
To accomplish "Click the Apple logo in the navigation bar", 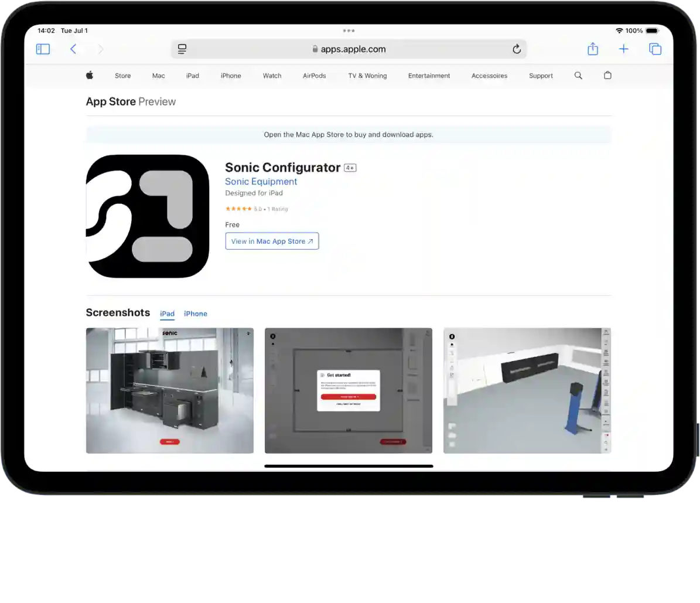I will [89, 76].
